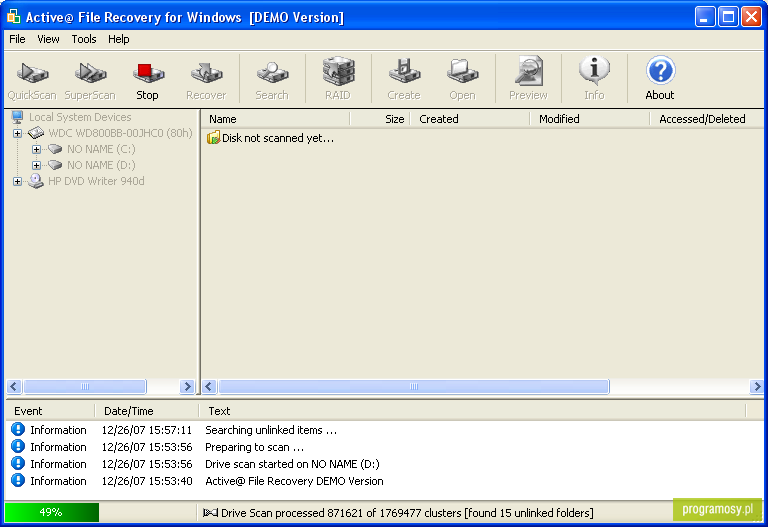Open the Help menu
This screenshot has width=768, height=527.
[x=119, y=39]
